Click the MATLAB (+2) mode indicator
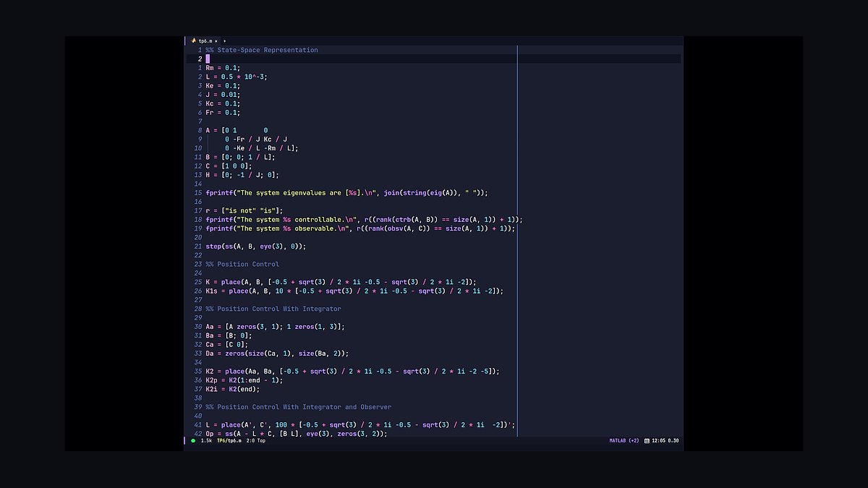The height and width of the screenshot is (488, 868). pos(624,440)
